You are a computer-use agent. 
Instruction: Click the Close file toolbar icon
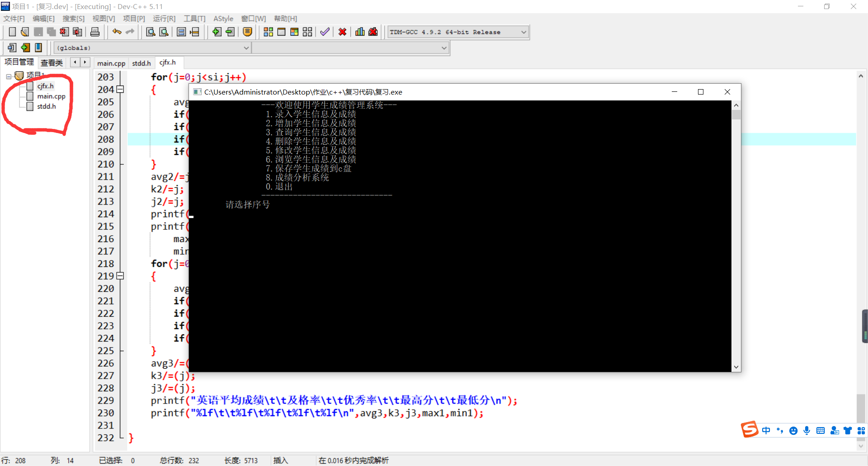tap(65, 32)
